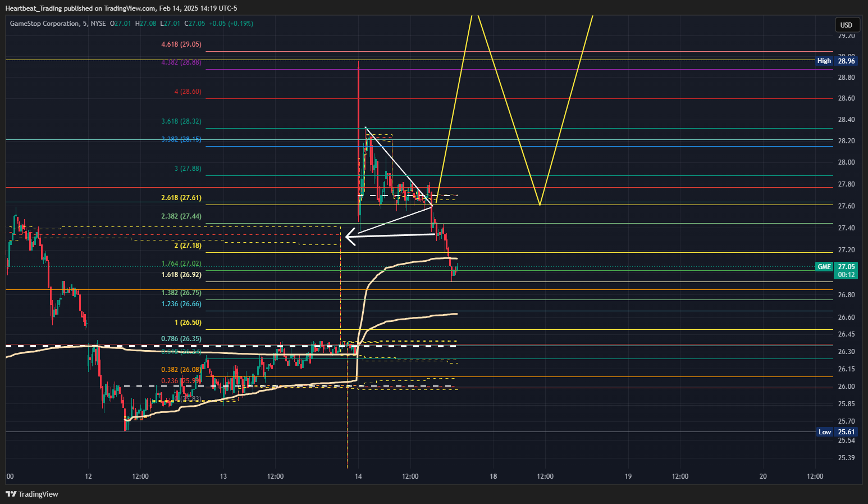Select the 4.618 (29.05) Fib label

click(x=181, y=44)
